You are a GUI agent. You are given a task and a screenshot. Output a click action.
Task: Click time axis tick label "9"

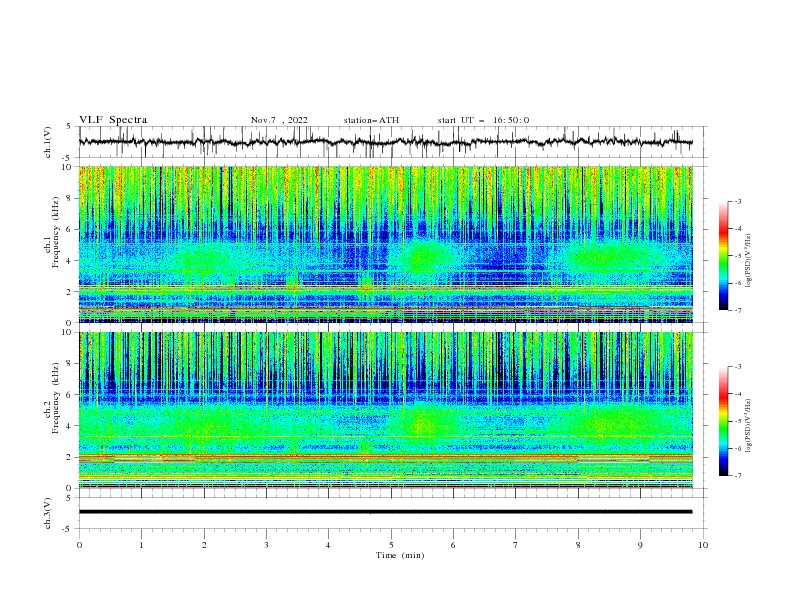tap(640, 545)
